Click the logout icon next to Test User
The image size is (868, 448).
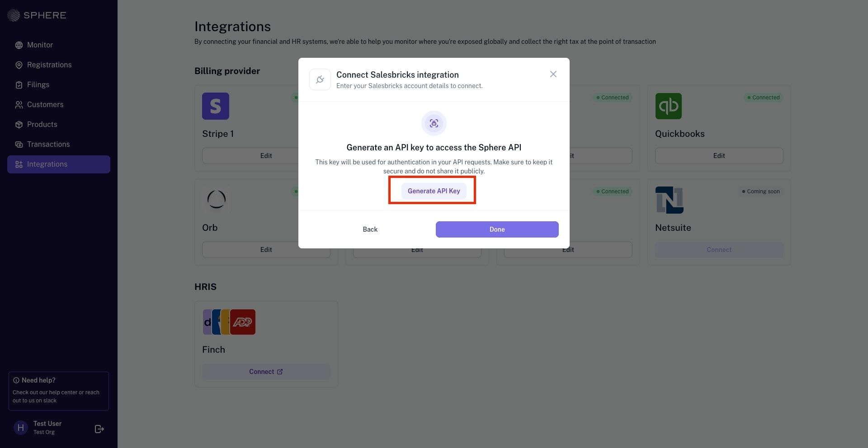(99, 429)
